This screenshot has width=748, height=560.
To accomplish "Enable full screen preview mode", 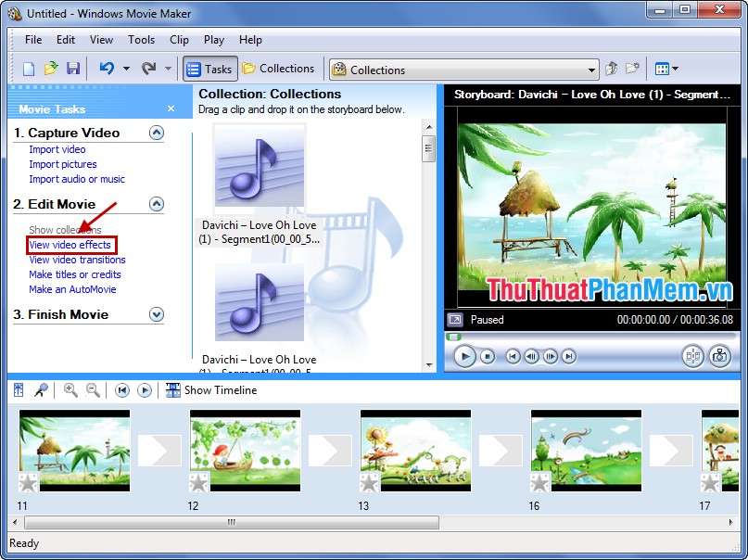I will (453, 319).
